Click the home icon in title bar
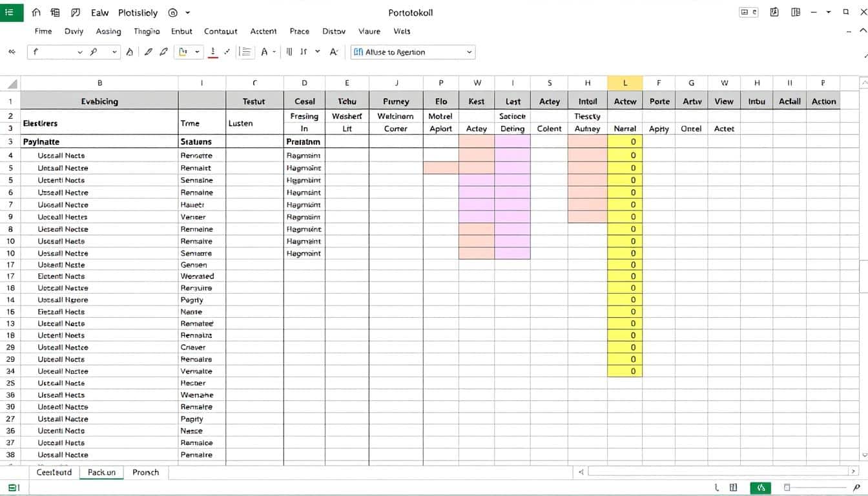The height and width of the screenshot is (496, 868). [36, 12]
